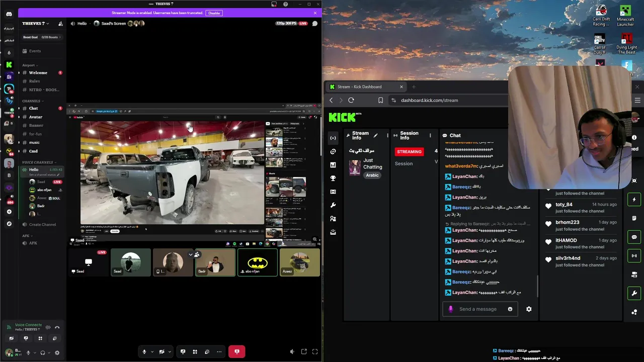Open a new tab in Kick browser
644x362 pixels.
pos(414,86)
